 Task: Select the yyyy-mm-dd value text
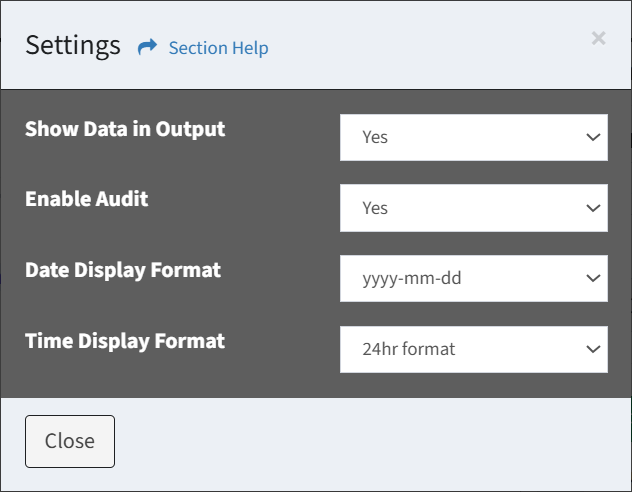point(412,279)
